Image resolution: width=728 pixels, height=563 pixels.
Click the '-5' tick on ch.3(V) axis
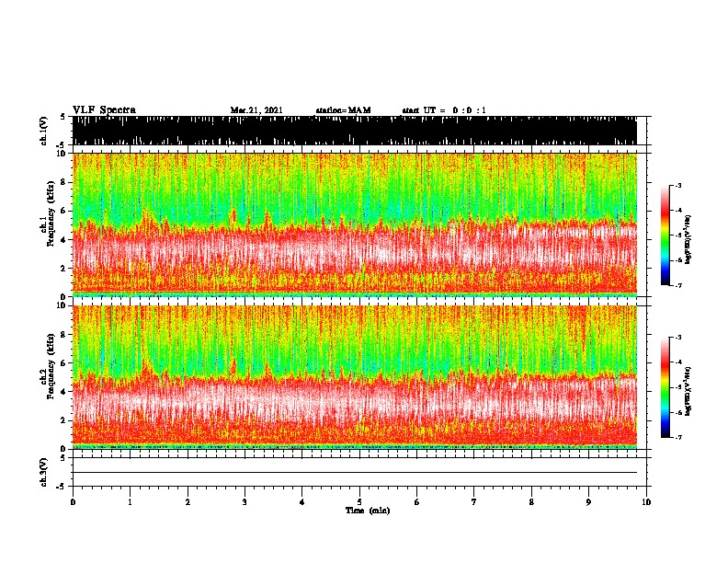point(62,487)
